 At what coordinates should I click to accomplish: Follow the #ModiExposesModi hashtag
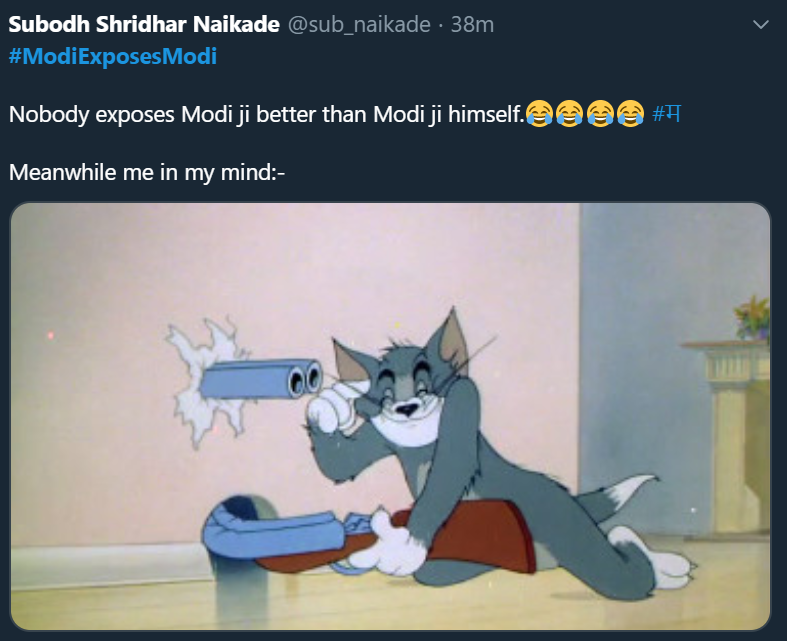point(113,56)
